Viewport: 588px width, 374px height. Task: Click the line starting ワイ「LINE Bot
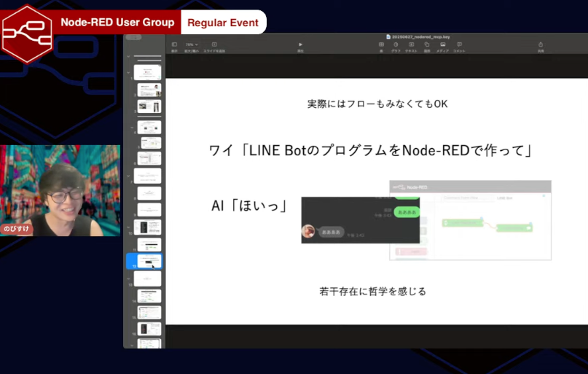point(370,150)
